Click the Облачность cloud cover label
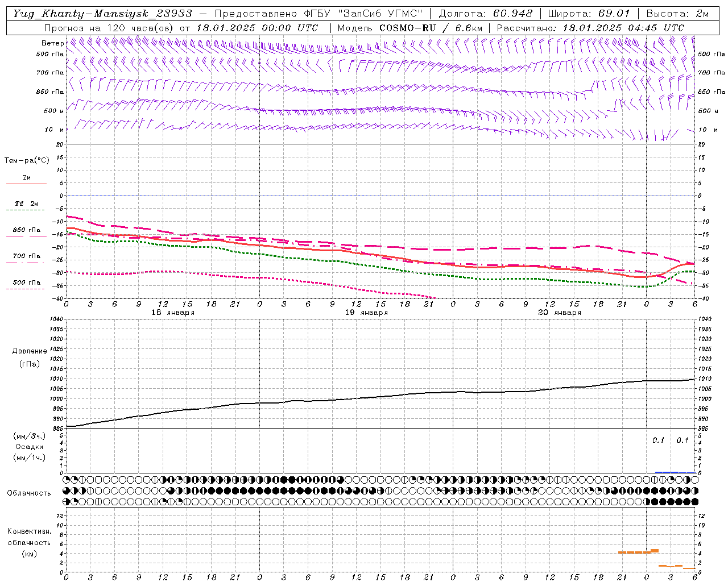 point(29,493)
